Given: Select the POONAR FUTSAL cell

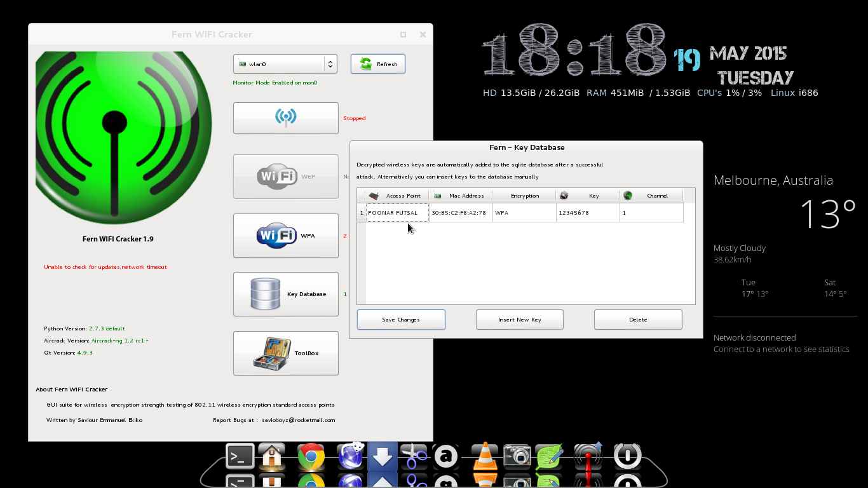Looking at the screenshot, I should tap(397, 213).
